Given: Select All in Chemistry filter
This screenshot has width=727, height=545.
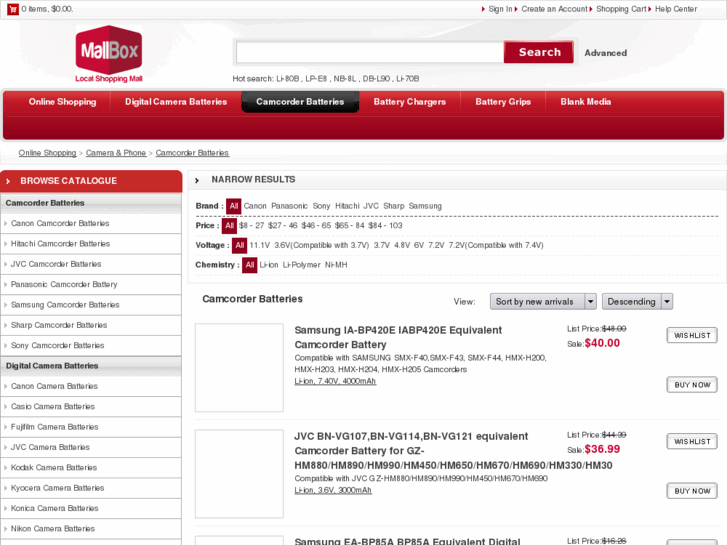Looking at the screenshot, I should tap(249, 265).
